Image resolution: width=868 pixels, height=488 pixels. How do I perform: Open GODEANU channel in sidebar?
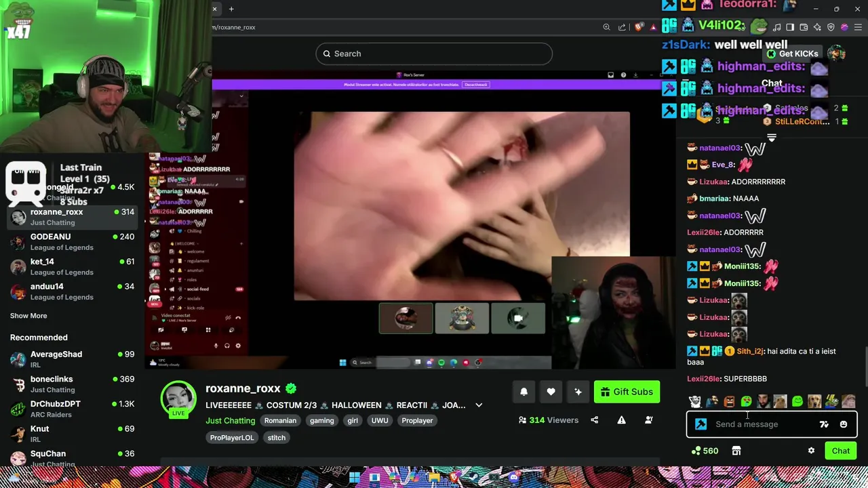73,242
